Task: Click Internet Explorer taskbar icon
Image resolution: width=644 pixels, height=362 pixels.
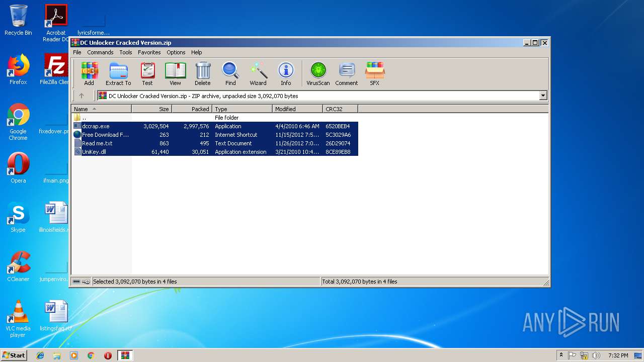Action: point(40,355)
